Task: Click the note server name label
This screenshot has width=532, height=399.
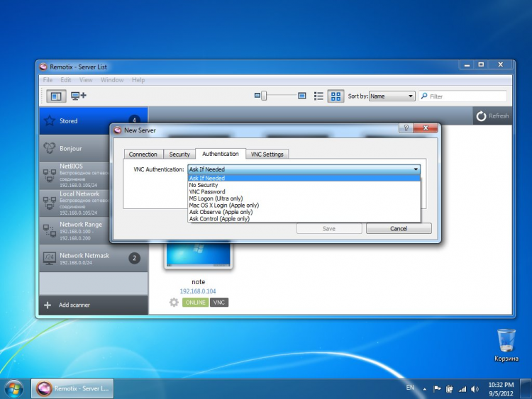Action: (198, 281)
